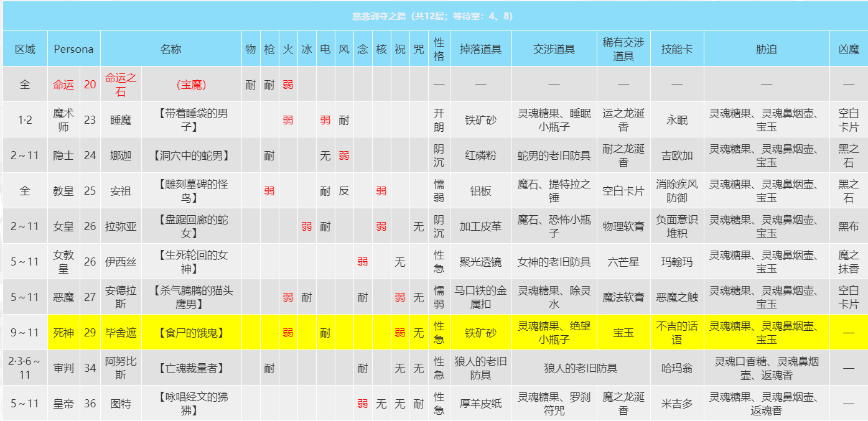The image size is (868, 421).
Task: Click the red 命运之石 name cell
Action: (121, 84)
